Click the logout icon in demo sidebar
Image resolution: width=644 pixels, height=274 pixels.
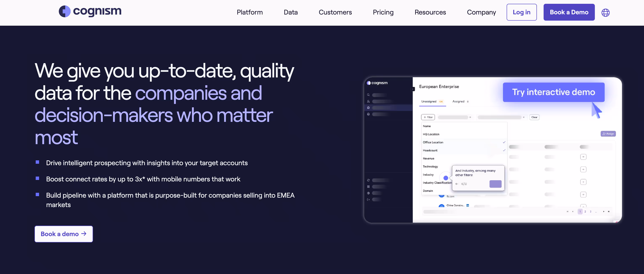point(368,200)
